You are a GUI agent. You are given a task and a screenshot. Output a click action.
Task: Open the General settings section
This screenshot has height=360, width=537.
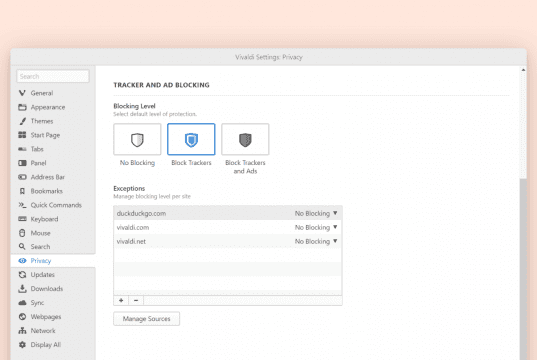click(42, 93)
